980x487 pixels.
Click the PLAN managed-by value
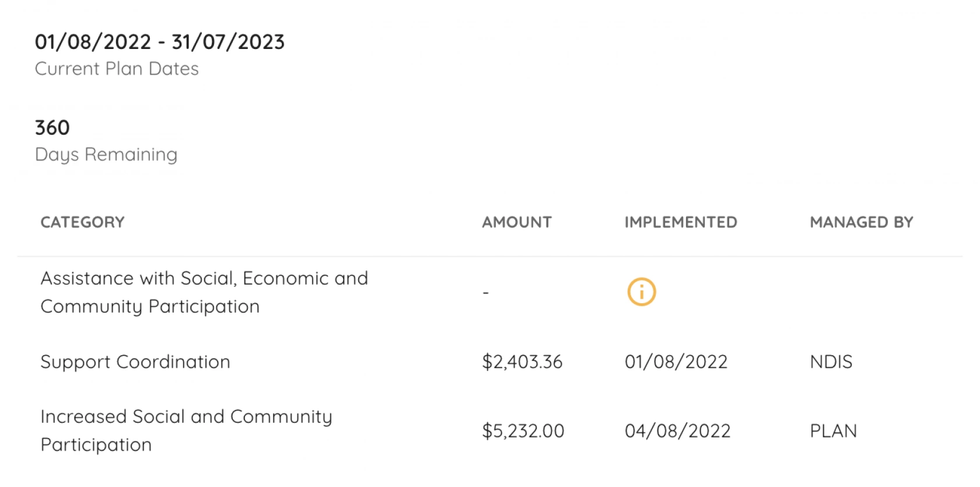(x=834, y=431)
